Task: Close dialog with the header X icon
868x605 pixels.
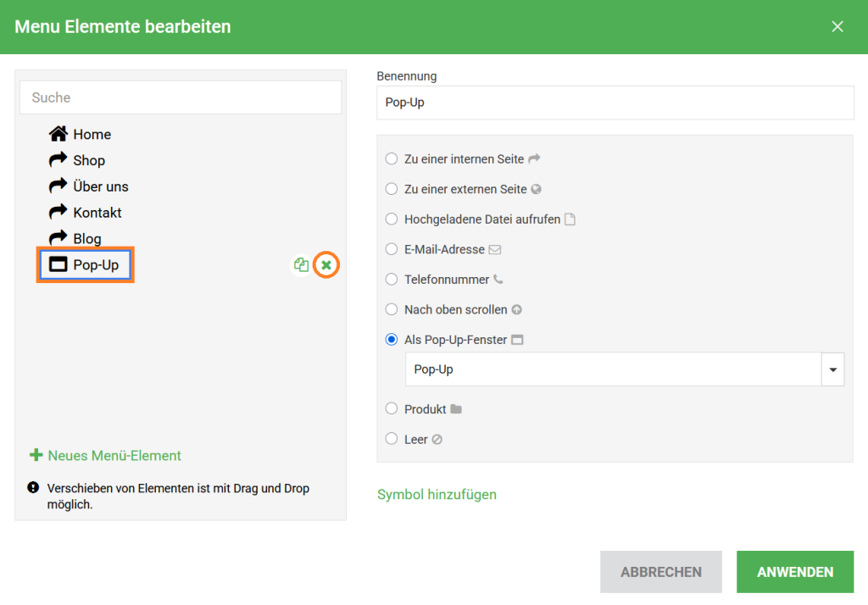Action: click(x=837, y=26)
